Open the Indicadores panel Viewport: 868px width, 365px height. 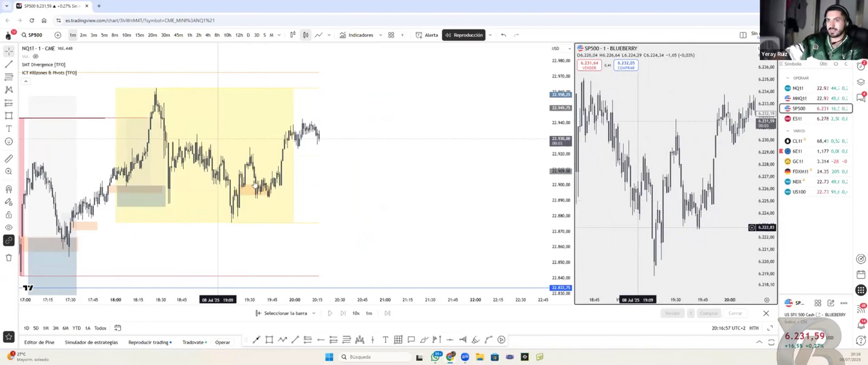pyautogui.click(x=360, y=35)
